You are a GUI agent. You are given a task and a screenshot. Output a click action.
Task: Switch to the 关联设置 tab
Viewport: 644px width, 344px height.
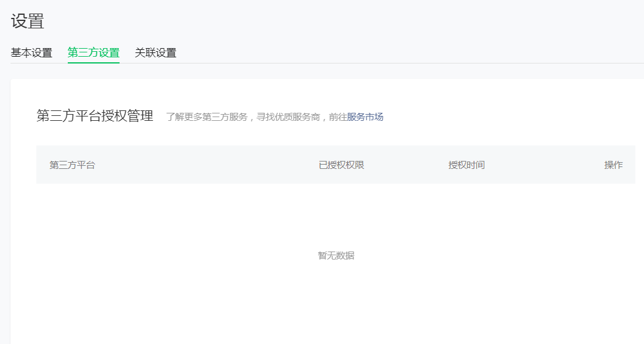click(156, 52)
